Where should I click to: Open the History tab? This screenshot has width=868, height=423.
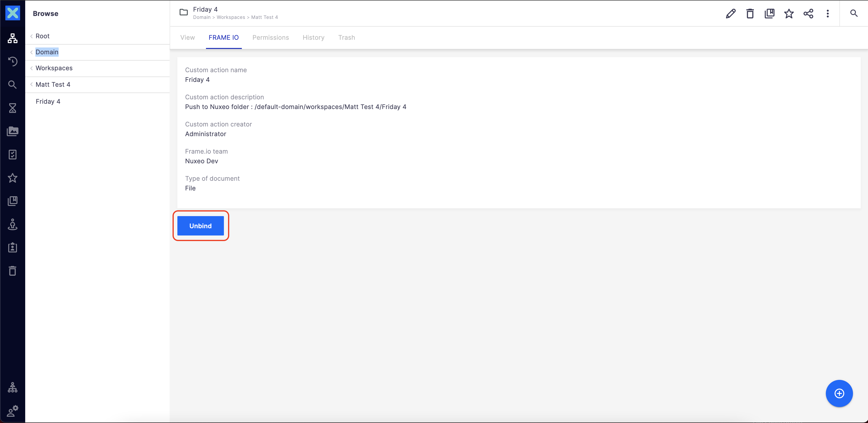(x=313, y=37)
